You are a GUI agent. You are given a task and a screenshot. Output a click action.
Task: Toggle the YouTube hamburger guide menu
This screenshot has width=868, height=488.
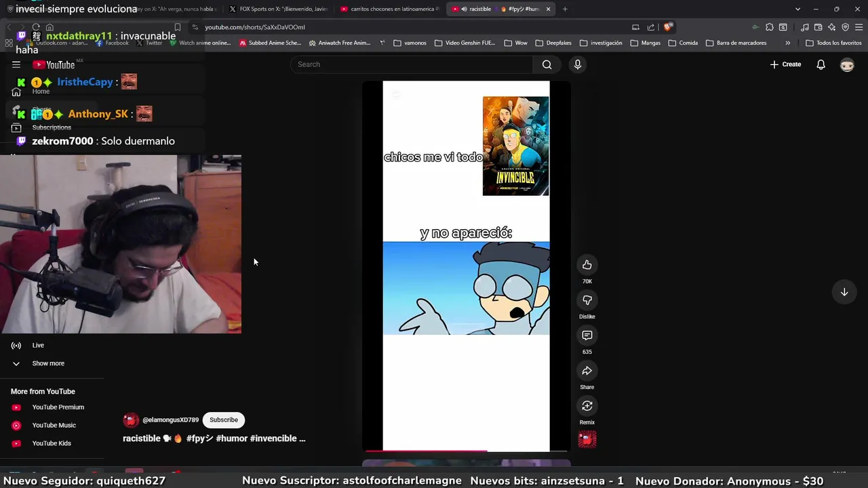click(x=16, y=64)
